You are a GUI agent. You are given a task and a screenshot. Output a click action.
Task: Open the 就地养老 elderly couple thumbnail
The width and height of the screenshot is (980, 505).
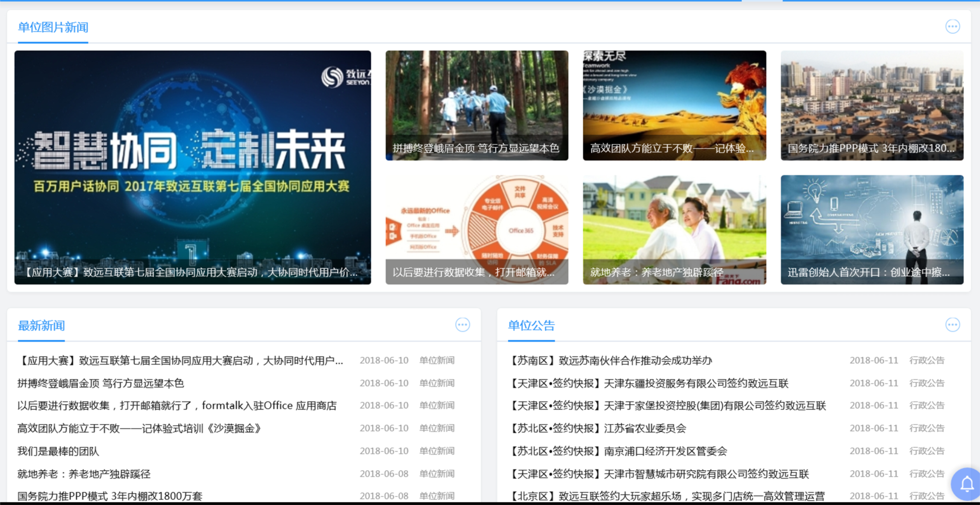674,230
